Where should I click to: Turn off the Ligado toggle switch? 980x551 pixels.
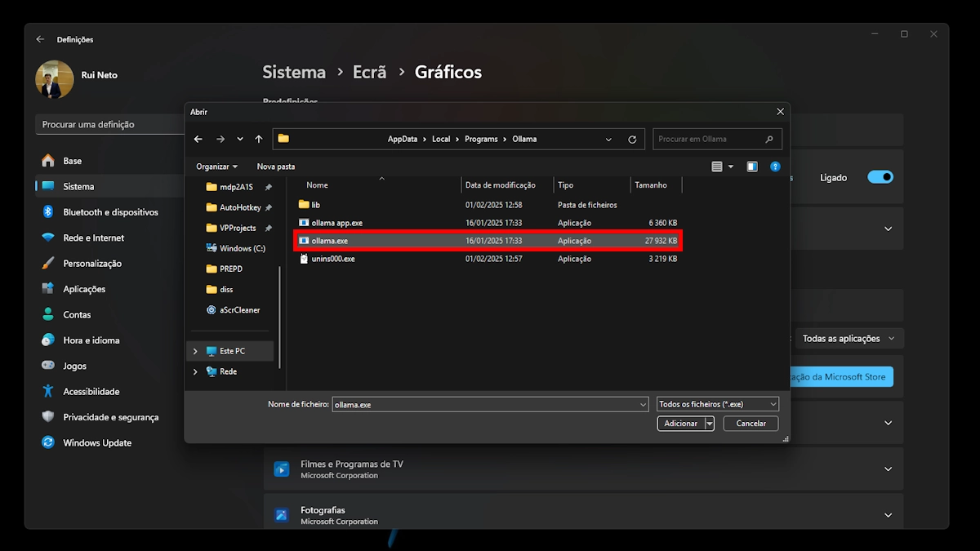(x=880, y=177)
